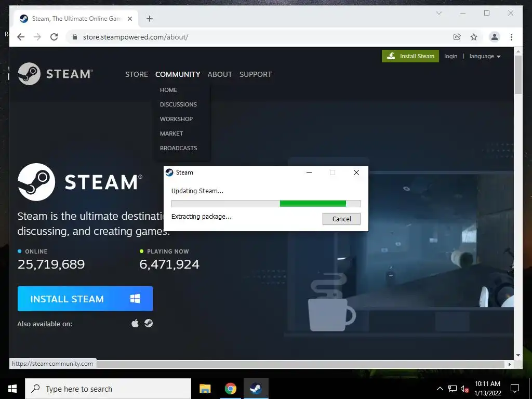Image resolution: width=532 pixels, height=399 pixels.
Task: Open the Windows Start menu
Action: [x=12, y=389]
